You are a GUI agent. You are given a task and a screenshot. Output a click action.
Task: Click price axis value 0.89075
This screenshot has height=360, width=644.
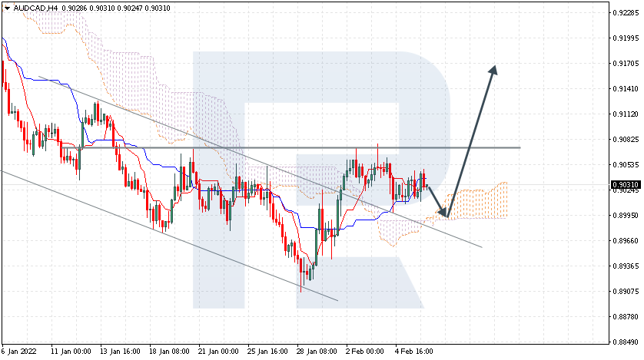click(x=626, y=292)
